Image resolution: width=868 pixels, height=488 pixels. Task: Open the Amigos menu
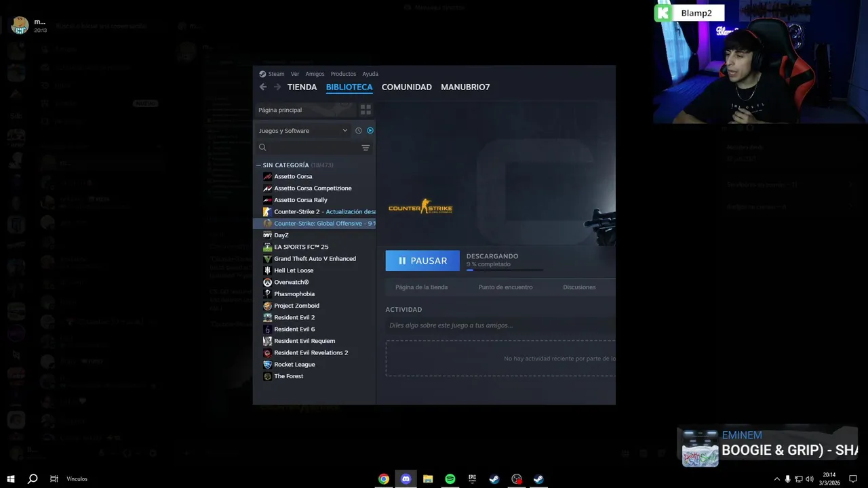pyautogui.click(x=315, y=74)
